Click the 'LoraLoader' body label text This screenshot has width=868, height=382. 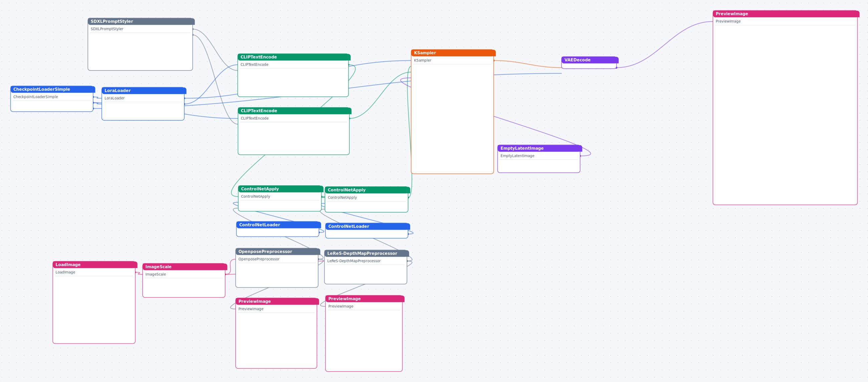[114, 98]
